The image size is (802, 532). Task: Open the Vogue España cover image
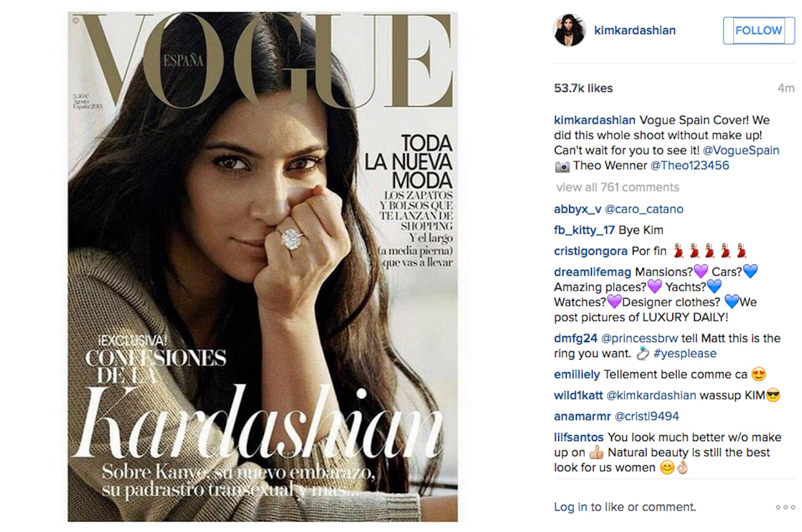coord(263,267)
